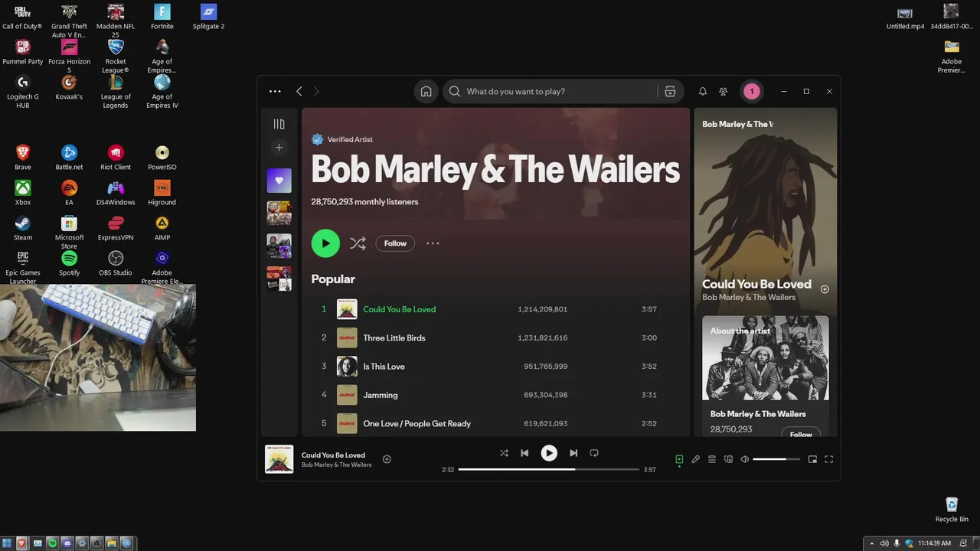Follow Bob Marley & The Wailers
Image resolution: width=980 pixels, height=551 pixels.
pyautogui.click(x=395, y=243)
